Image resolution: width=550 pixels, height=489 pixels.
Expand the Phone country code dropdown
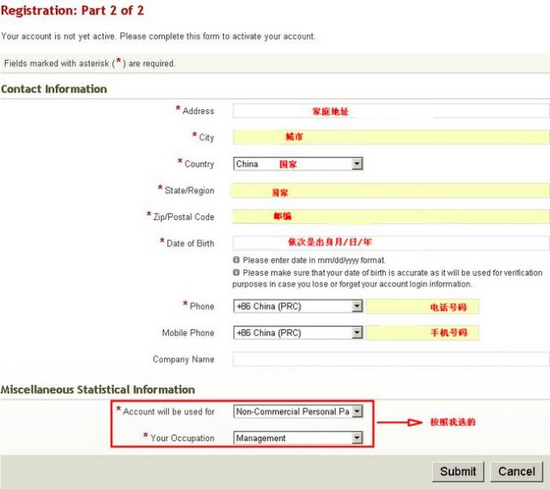coord(298,306)
